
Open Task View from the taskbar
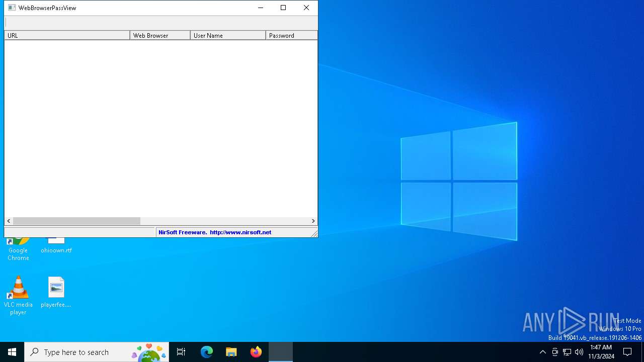(x=181, y=352)
